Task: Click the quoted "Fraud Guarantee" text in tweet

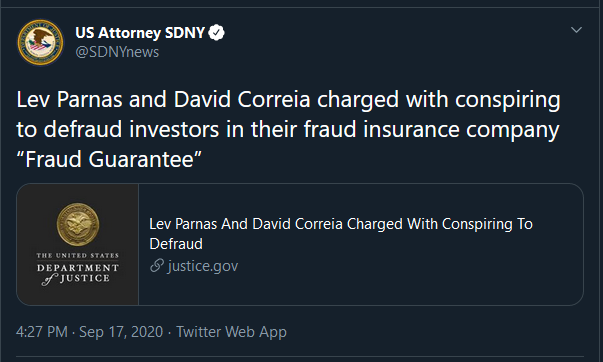Action: click(x=109, y=159)
